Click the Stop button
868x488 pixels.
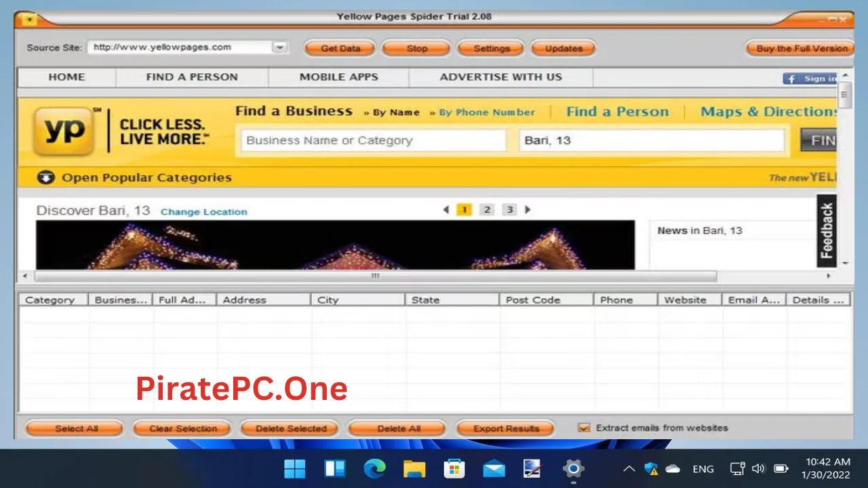pos(416,48)
